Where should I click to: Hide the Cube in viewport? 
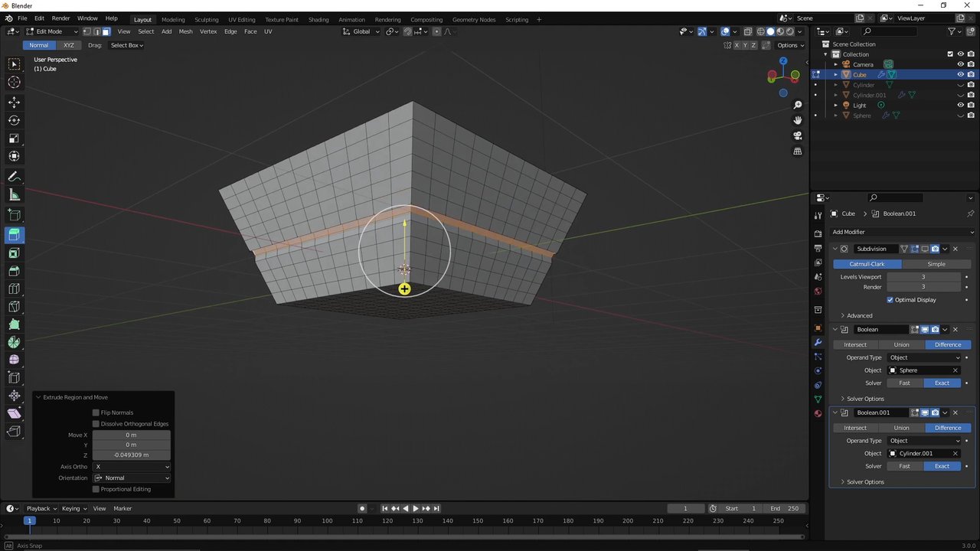[960, 75]
